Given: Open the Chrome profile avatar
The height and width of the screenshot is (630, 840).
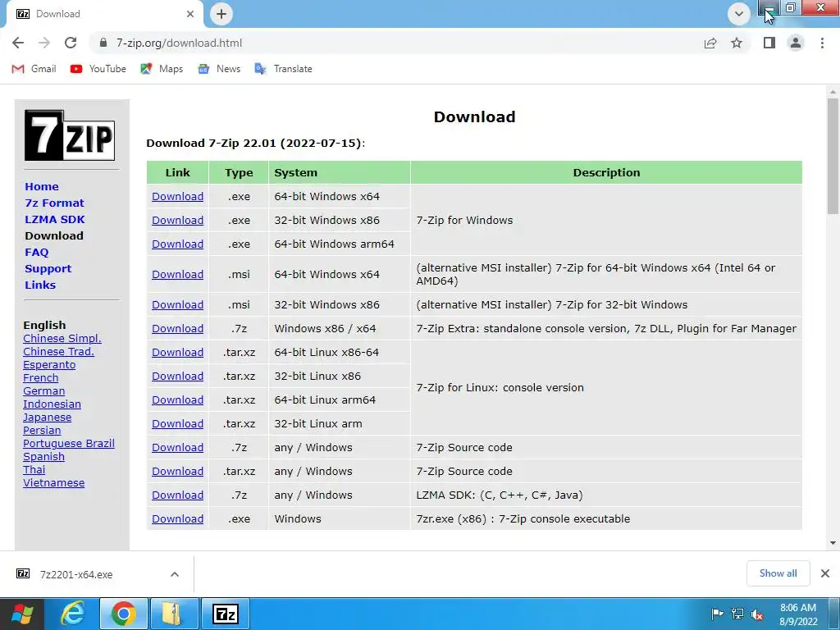Looking at the screenshot, I should click(x=796, y=43).
